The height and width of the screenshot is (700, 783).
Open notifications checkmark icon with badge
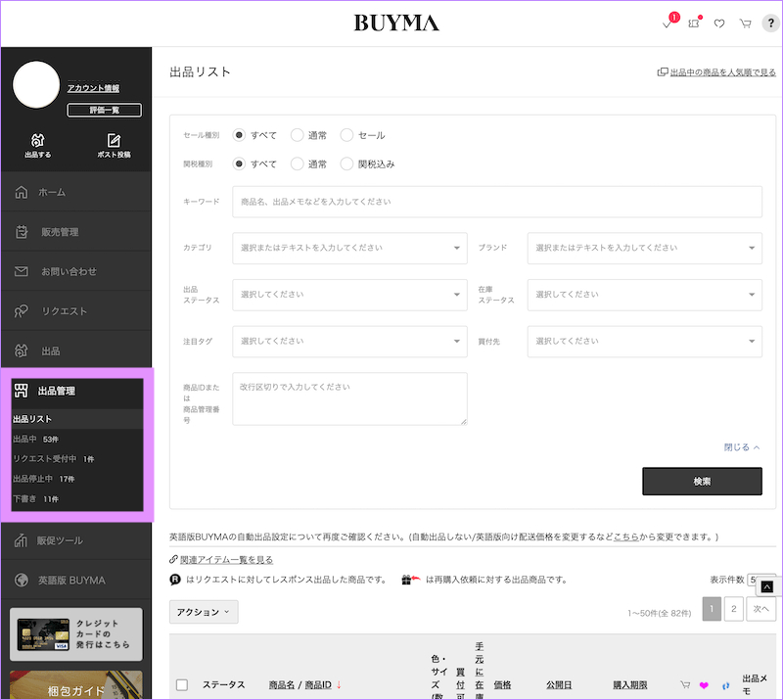click(x=668, y=23)
